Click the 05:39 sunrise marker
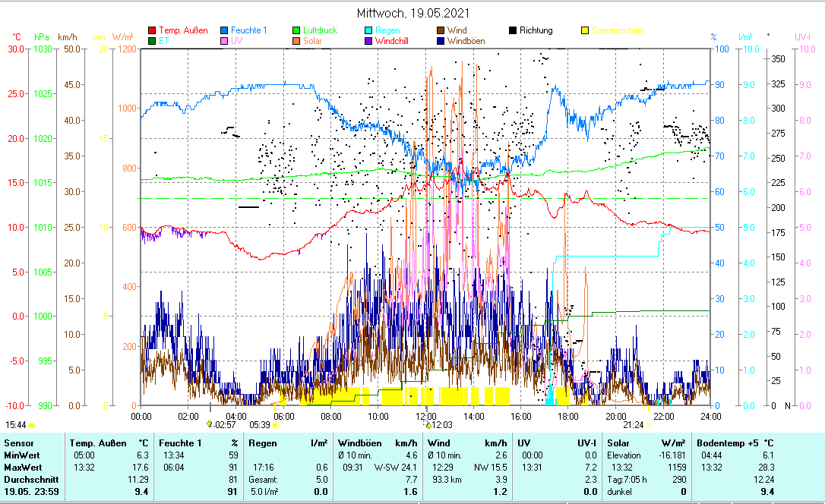 (261, 425)
